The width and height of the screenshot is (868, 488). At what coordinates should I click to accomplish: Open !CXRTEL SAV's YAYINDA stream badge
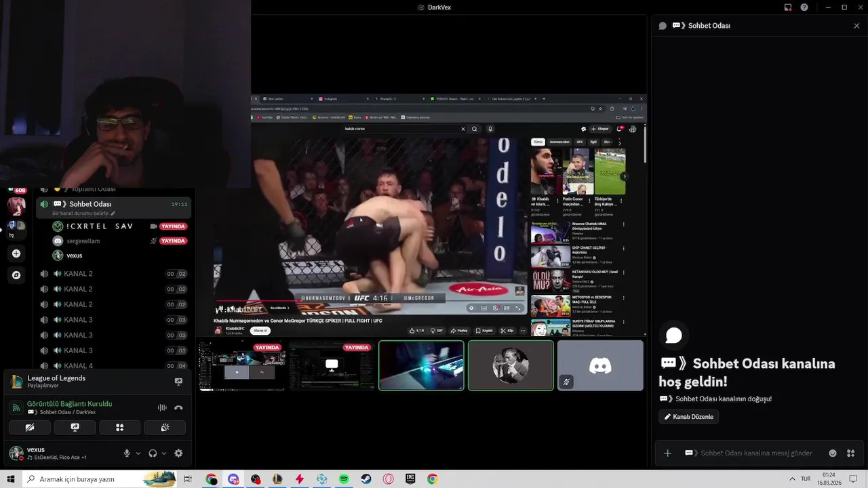pyautogui.click(x=173, y=226)
